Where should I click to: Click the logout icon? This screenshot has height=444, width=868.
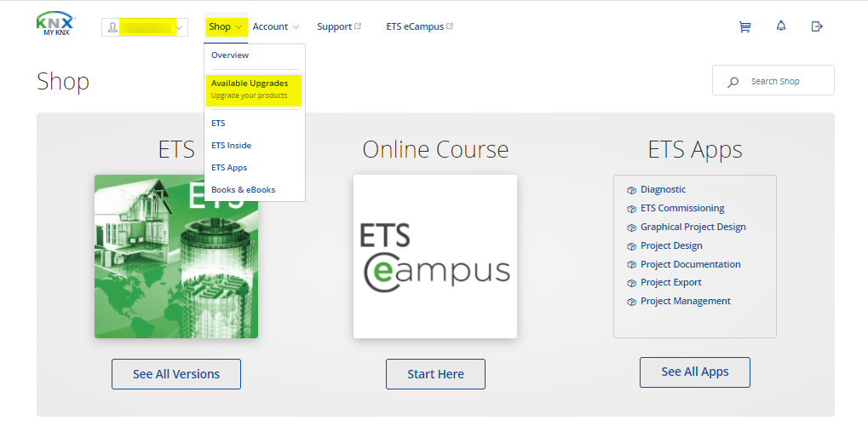coord(817,26)
